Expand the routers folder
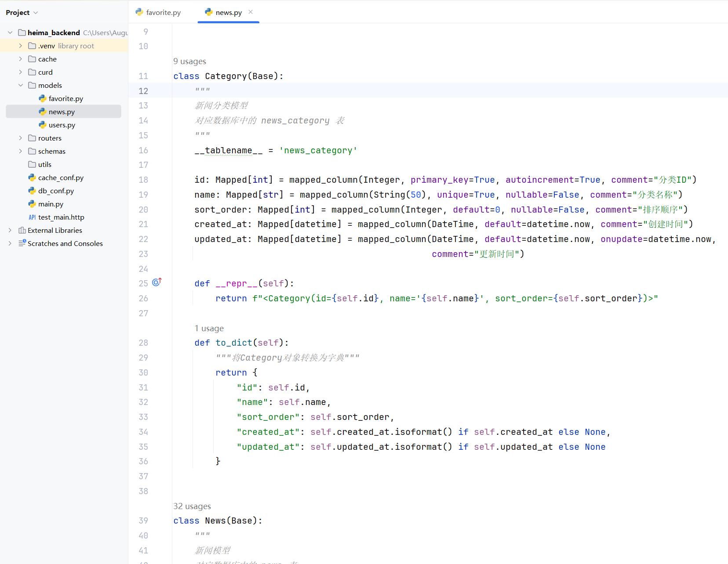The image size is (728, 564). (x=20, y=138)
